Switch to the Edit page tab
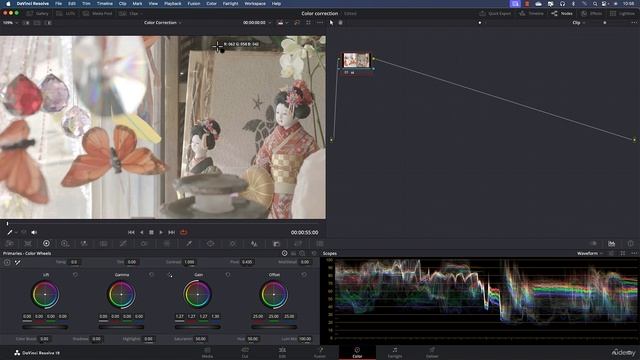Screen dimensions: 640x360 [282, 353]
